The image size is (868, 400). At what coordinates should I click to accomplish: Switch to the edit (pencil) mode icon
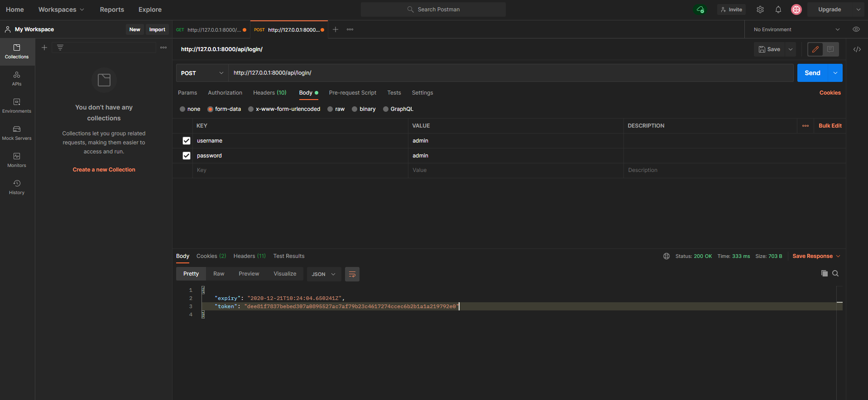815,49
